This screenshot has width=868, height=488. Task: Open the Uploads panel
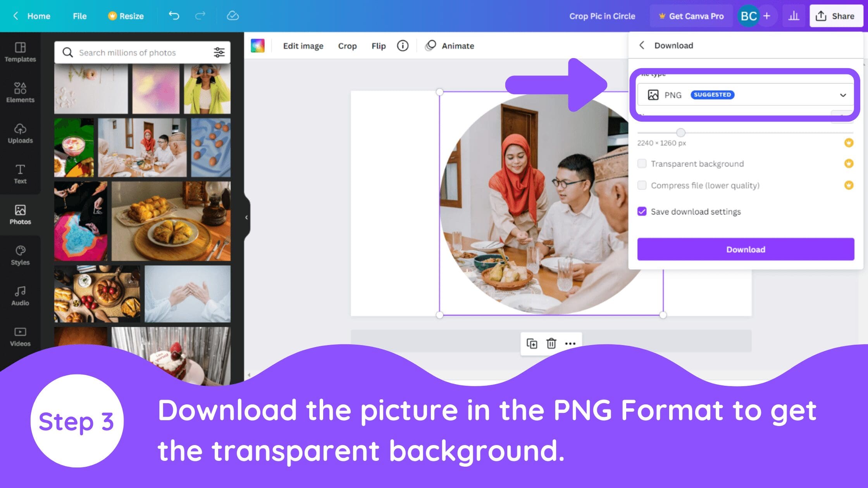(20, 134)
